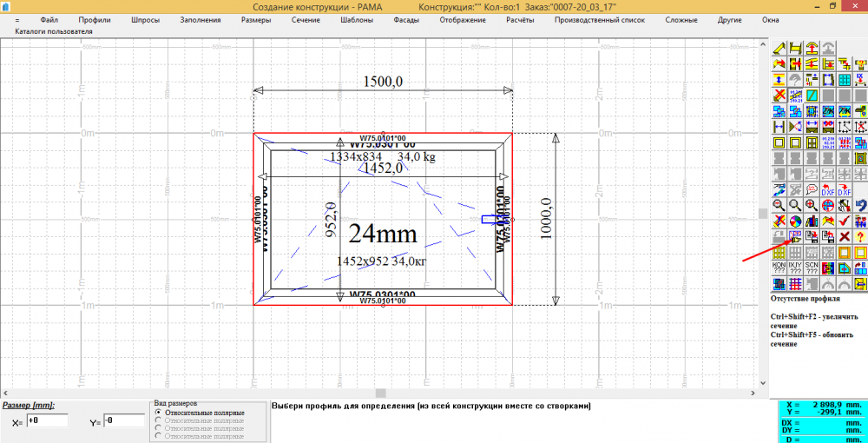Click the 24mm glazing label in the drawing
The image size is (868, 443).
click(x=383, y=235)
